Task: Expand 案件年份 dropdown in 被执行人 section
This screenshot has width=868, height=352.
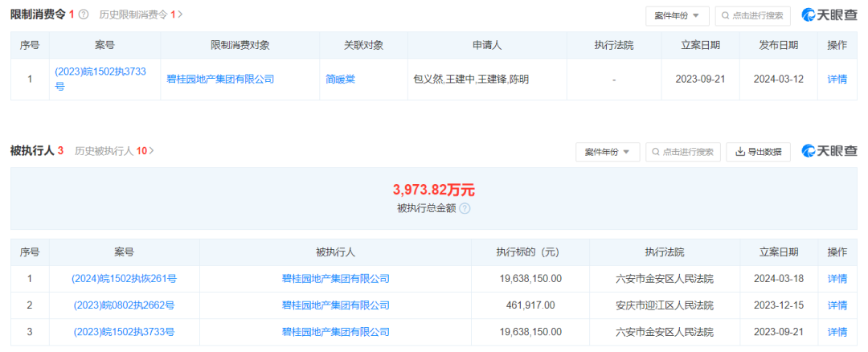Action: tap(608, 152)
